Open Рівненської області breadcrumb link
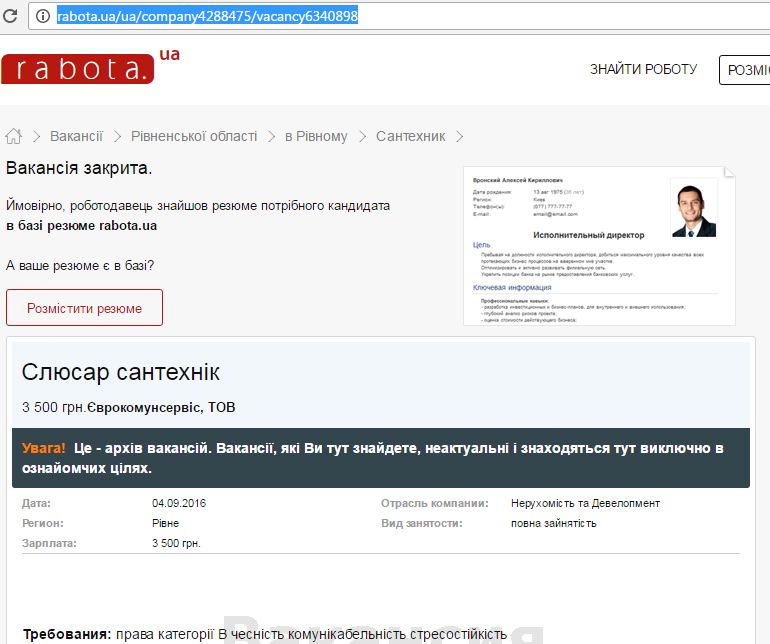The height and width of the screenshot is (644, 770). [x=194, y=136]
